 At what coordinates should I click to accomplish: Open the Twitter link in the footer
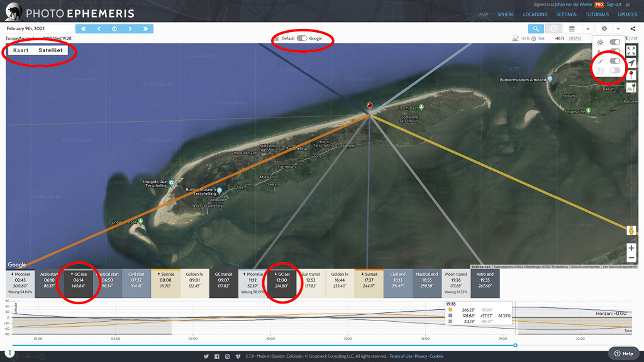(206, 356)
